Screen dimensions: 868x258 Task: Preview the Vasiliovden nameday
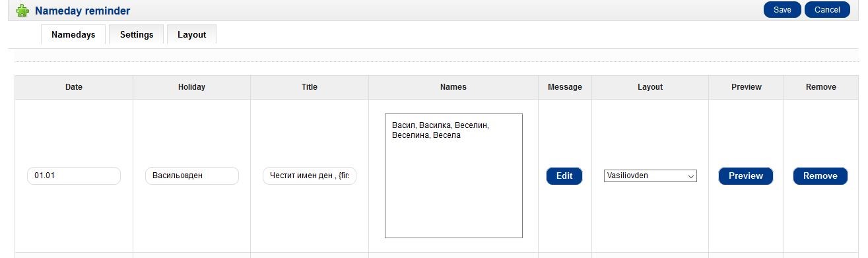(x=746, y=176)
